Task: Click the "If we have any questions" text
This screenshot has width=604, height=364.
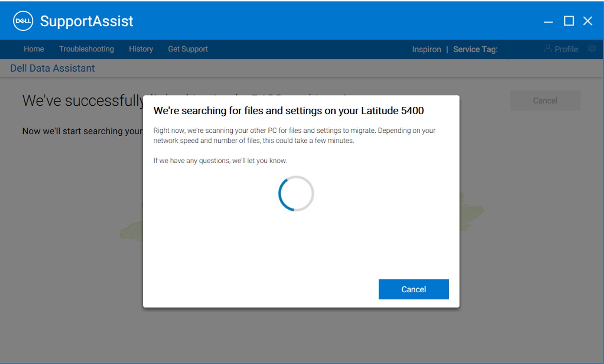Action: click(x=220, y=161)
